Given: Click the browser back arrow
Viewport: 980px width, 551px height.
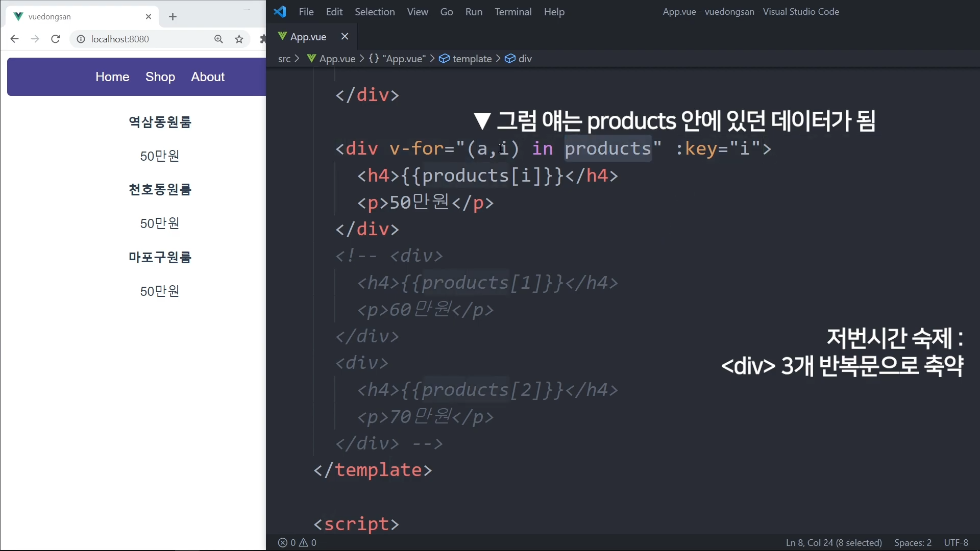Looking at the screenshot, I should click(x=14, y=39).
